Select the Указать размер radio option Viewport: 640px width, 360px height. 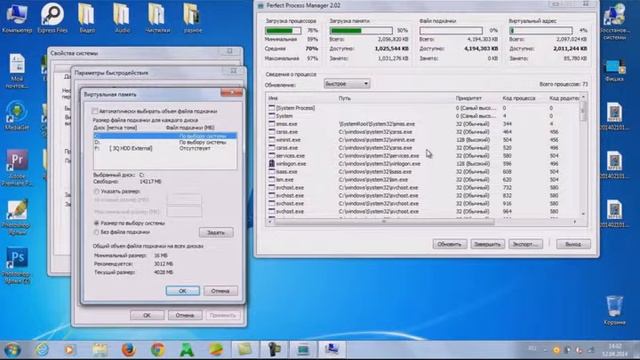[x=97, y=191]
